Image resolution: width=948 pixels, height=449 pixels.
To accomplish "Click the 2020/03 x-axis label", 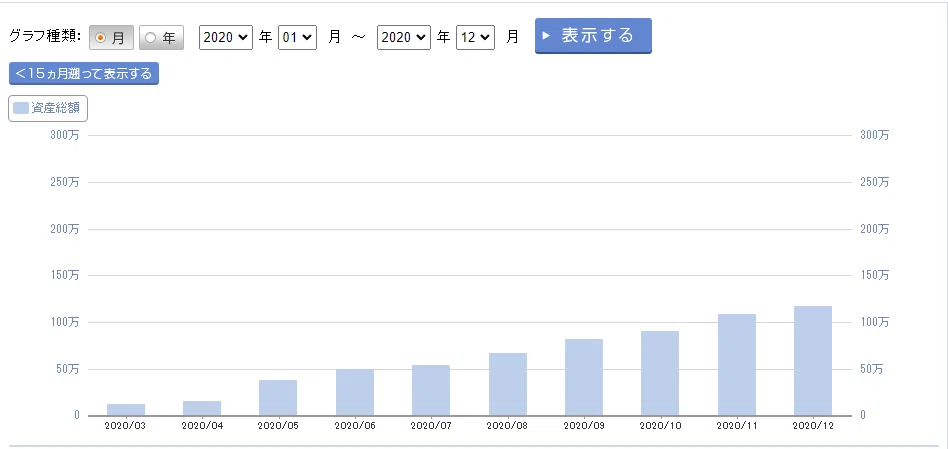I will coord(125,425).
